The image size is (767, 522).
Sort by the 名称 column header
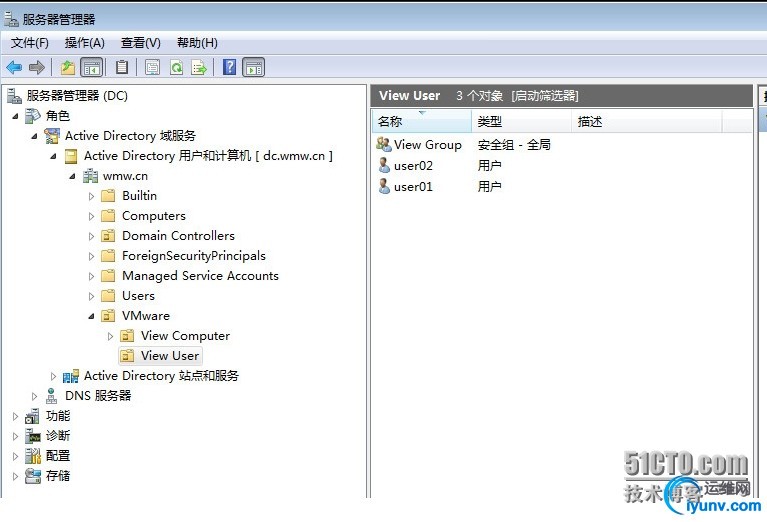(x=422, y=121)
